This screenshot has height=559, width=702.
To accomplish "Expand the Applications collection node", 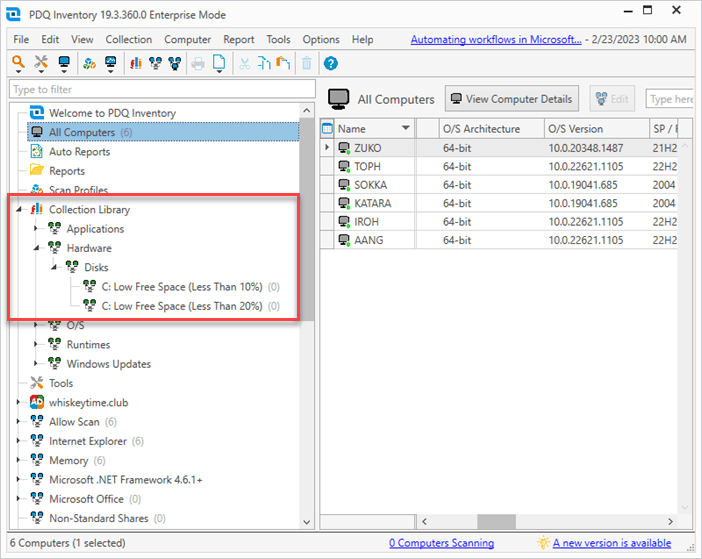I will coord(36,229).
